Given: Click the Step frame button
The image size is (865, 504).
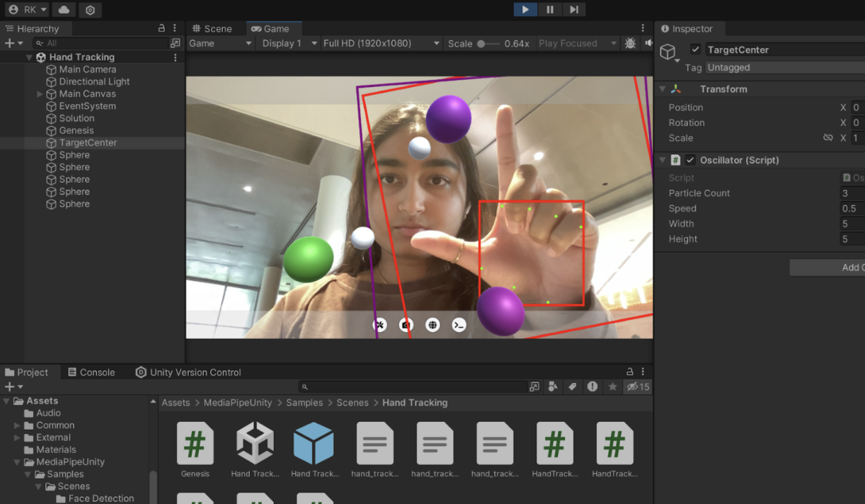Looking at the screenshot, I should [x=574, y=9].
